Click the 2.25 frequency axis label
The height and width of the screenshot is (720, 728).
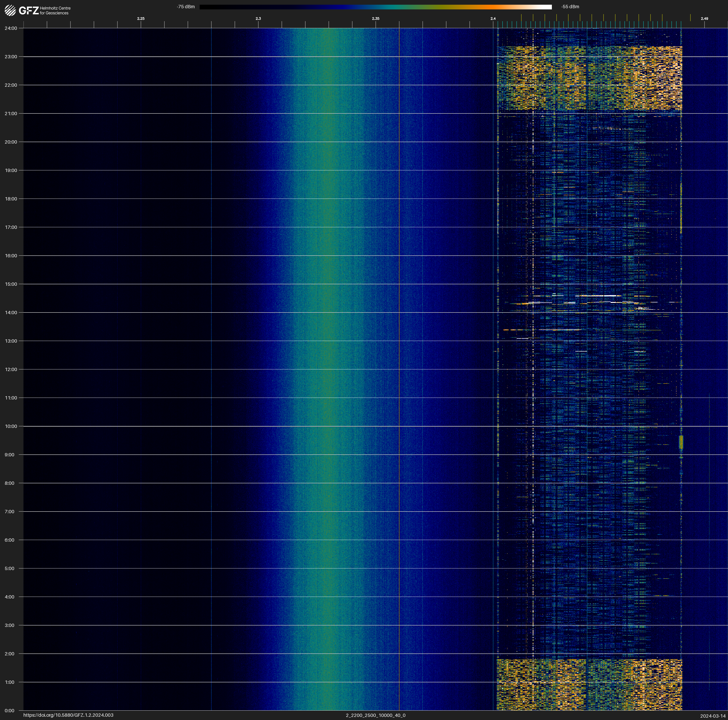click(x=140, y=19)
